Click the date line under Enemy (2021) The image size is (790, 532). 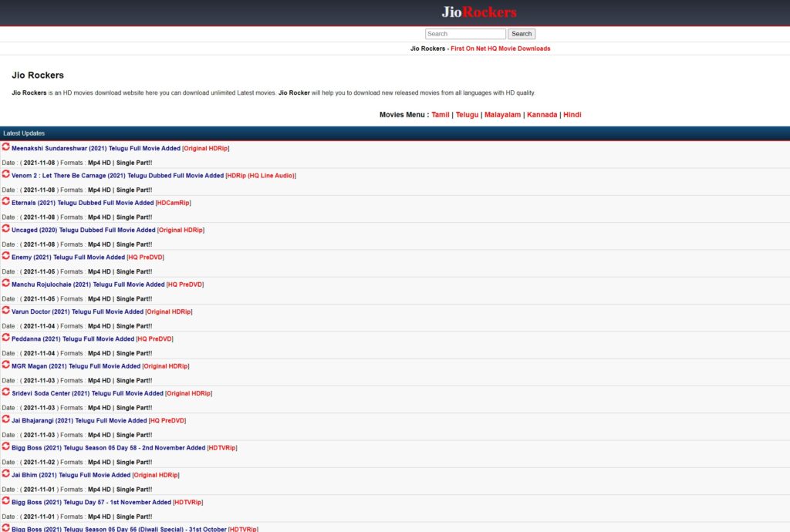pyautogui.click(x=76, y=271)
